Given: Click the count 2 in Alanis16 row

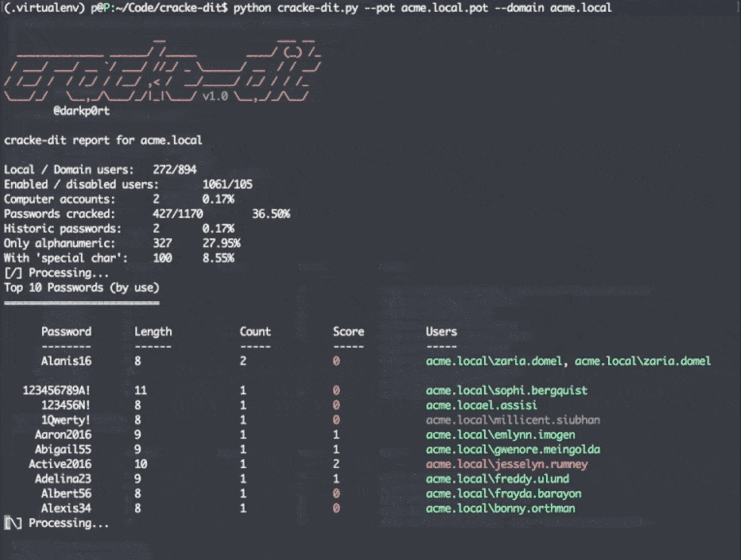Looking at the screenshot, I should coord(243,361).
